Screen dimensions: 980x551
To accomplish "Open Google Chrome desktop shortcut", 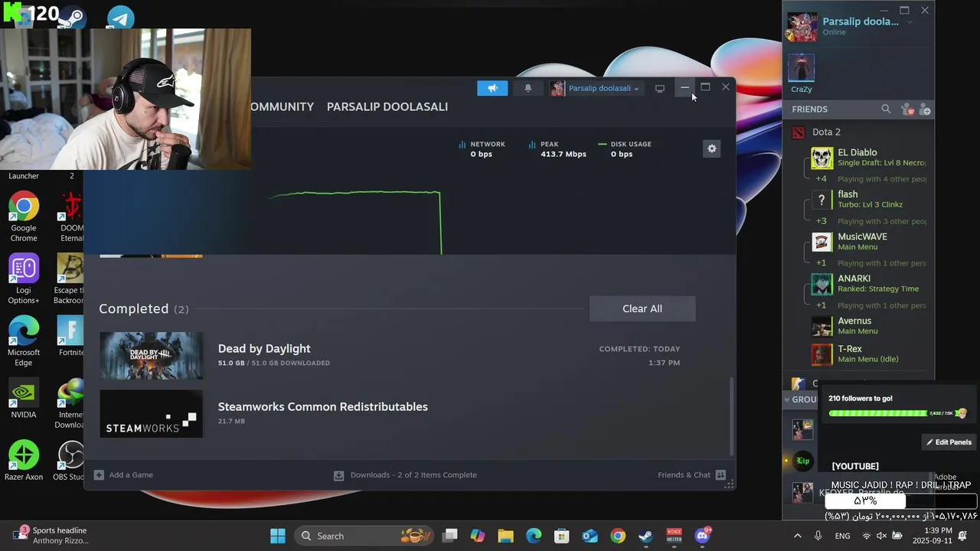I will (24, 217).
